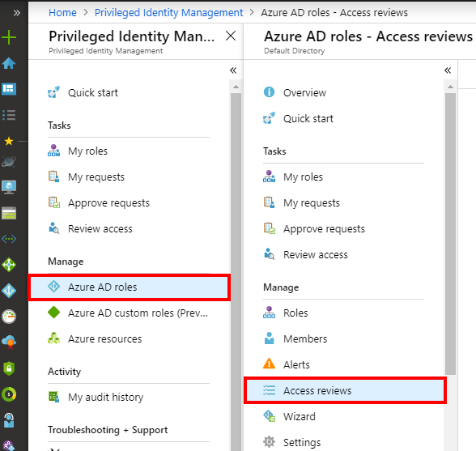Open the monitor cube sidebar icon
Screen dimensions: 476x451
pyautogui.click(x=9, y=187)
